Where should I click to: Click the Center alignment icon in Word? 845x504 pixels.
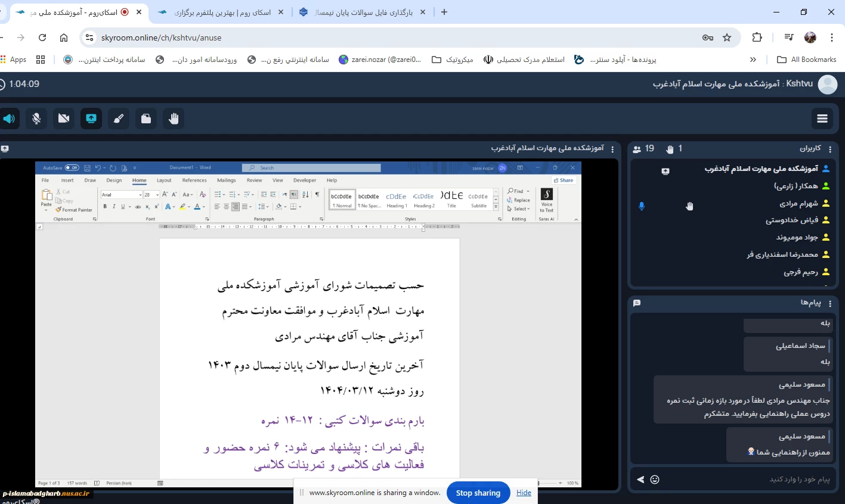click(x=226, y=207)
